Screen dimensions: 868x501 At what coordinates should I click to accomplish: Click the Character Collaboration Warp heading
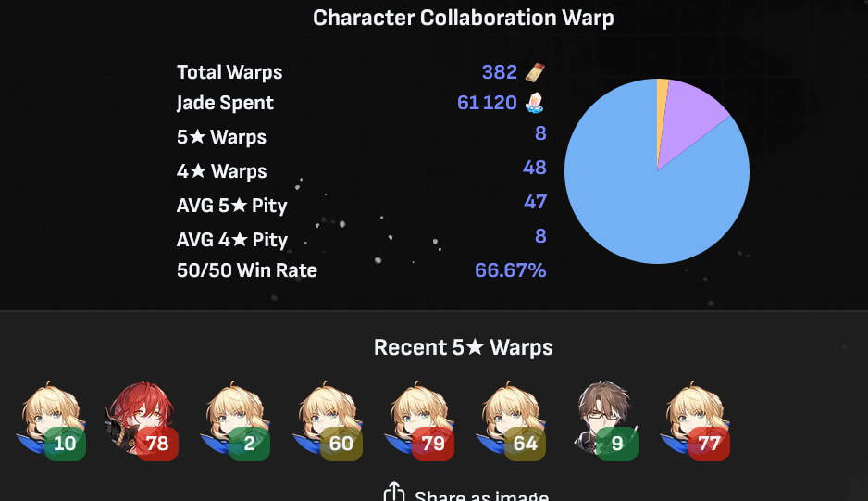coord(464,18)
